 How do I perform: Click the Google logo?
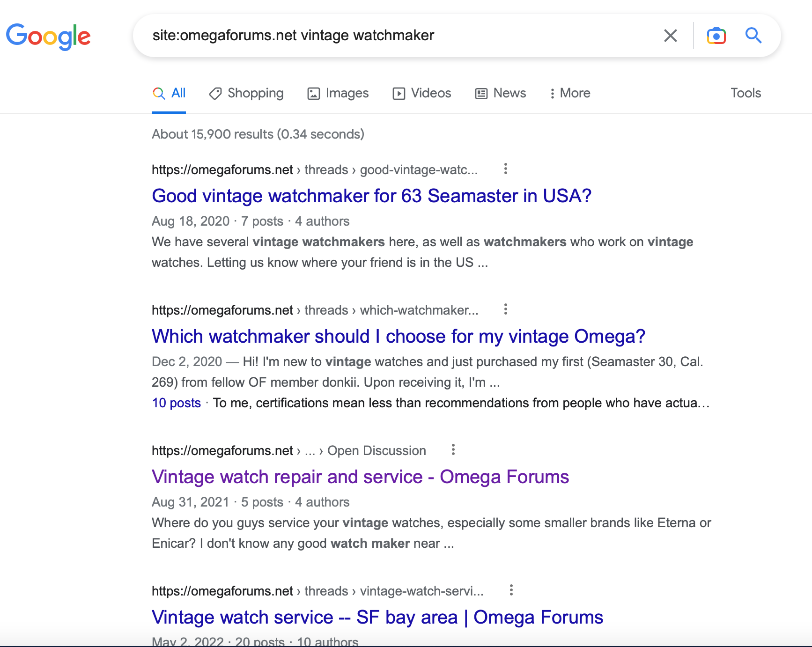48,36
